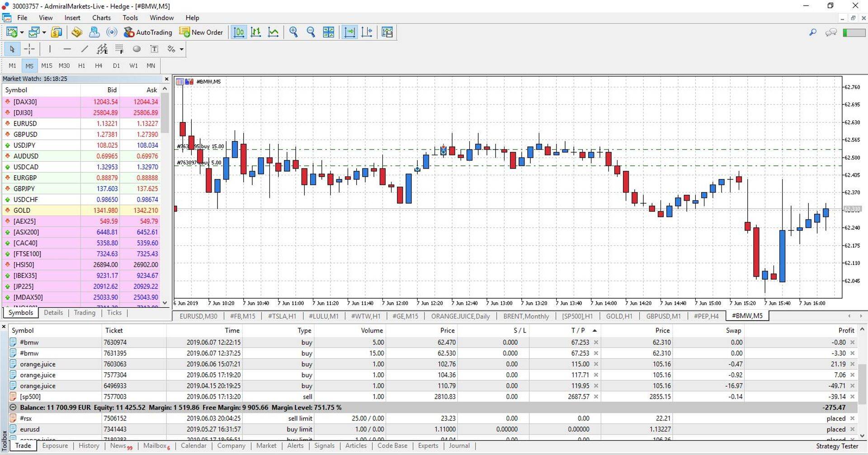Zoom in on the chart
Screen dimensions: 868x455
(x=293, y=32)
